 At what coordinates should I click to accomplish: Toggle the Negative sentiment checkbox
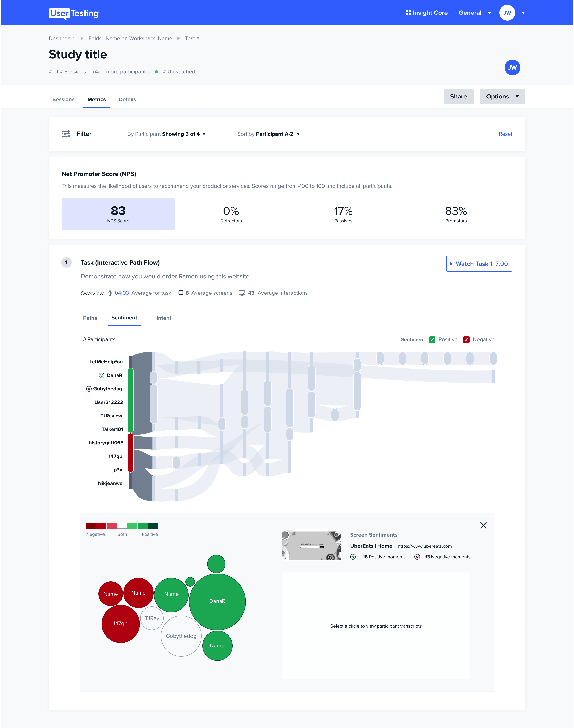click(466, 340)
